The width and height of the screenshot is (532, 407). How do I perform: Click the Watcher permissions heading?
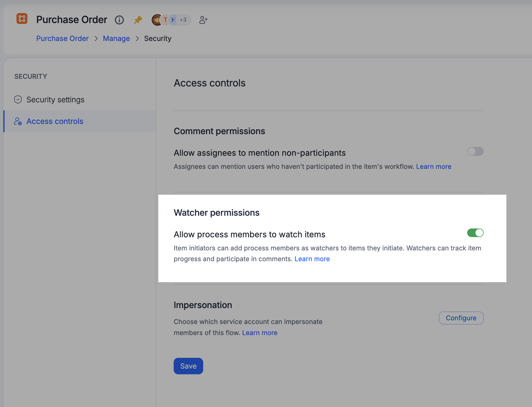217,213
